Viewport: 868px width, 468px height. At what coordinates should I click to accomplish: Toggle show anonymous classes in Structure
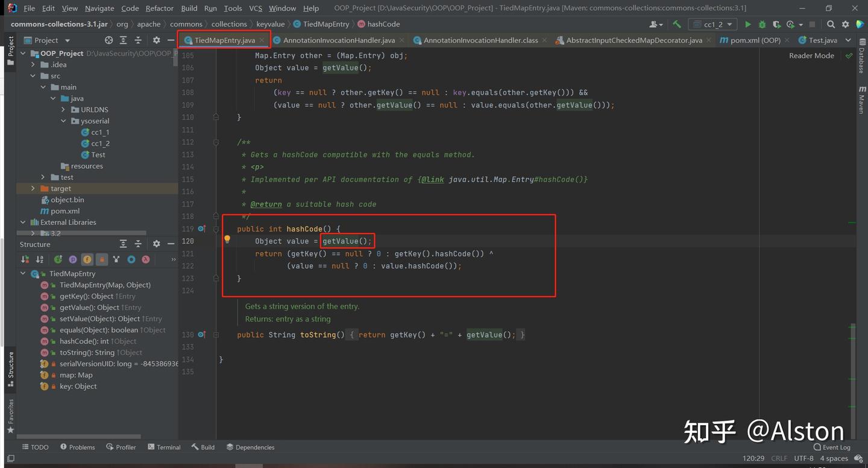pyautogui.click(x=131, y=259)
